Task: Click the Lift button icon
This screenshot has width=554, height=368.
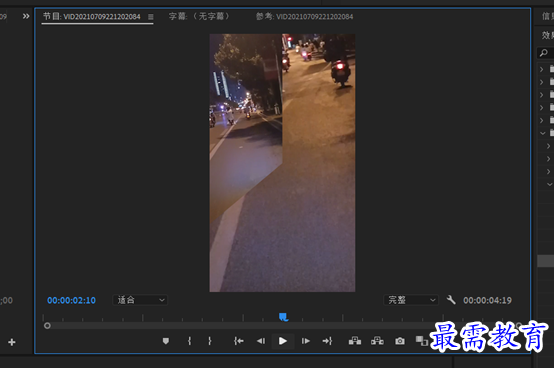Action: 355,341
